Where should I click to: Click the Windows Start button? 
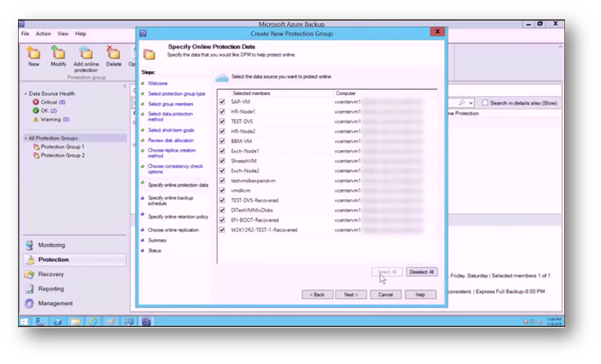(x=24, y=321)
